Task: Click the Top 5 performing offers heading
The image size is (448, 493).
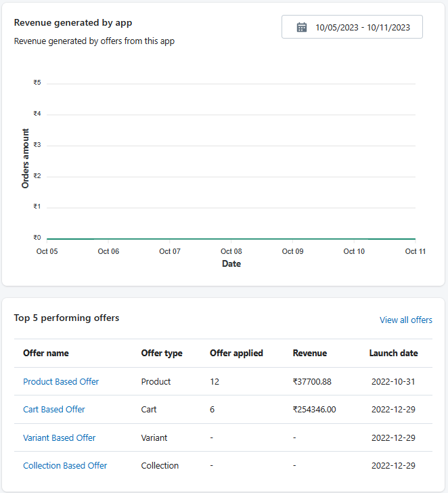Action: 66,318
